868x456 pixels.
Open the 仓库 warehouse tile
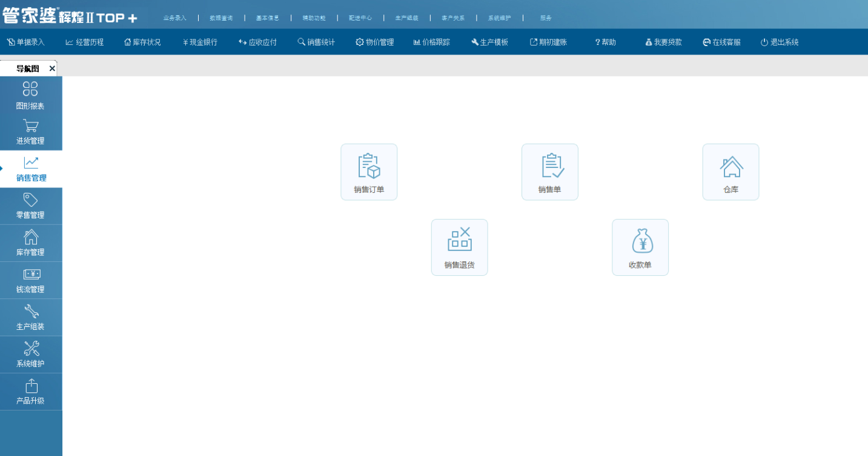click(731, 172)
